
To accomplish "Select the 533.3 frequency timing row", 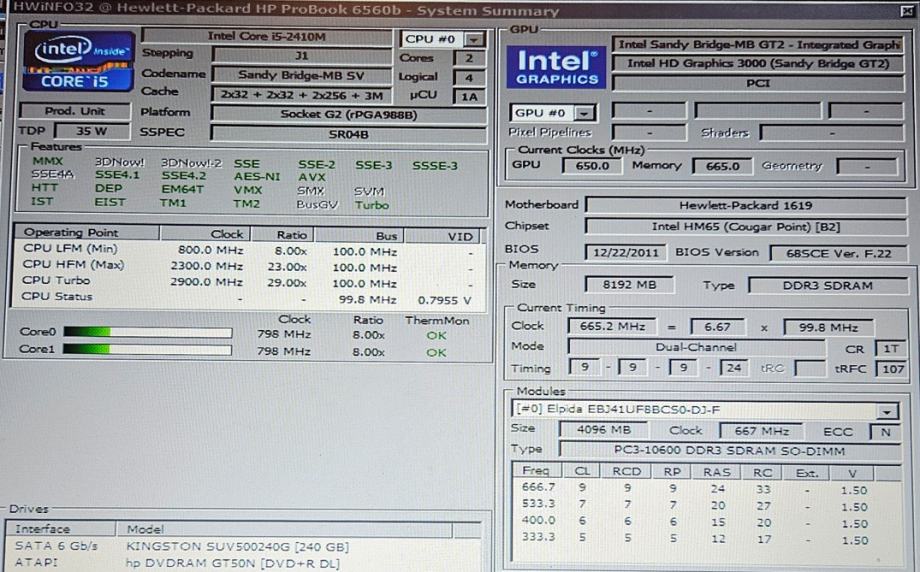I will click(x=707, y=505).
